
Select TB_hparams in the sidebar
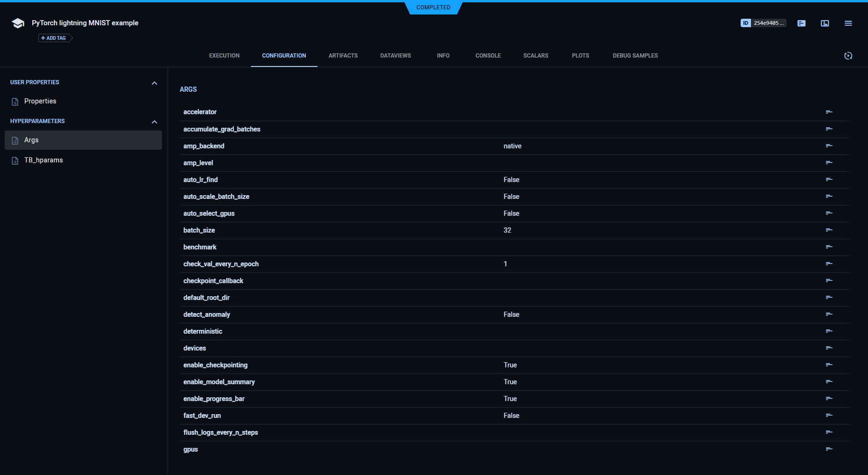pyautogui.click(x=44, y=160)
